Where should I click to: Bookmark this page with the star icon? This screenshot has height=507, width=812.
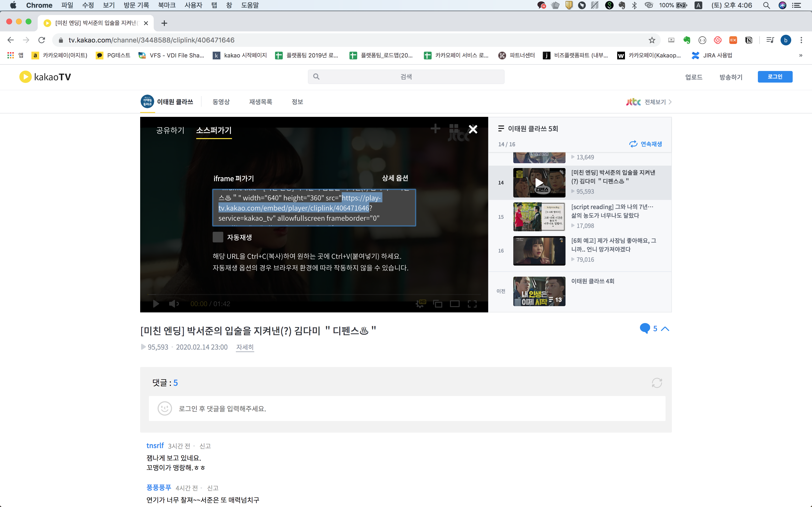[x=652, y=40]
